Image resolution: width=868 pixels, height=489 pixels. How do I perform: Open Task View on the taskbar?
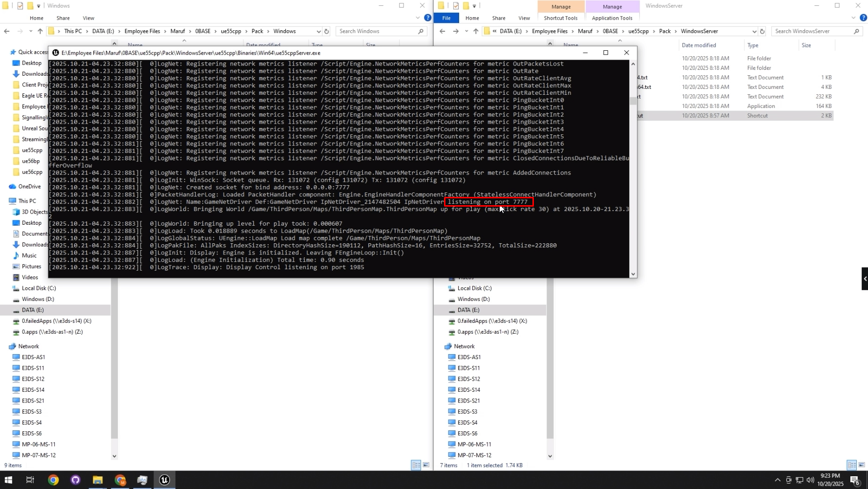tap(30, 480)
